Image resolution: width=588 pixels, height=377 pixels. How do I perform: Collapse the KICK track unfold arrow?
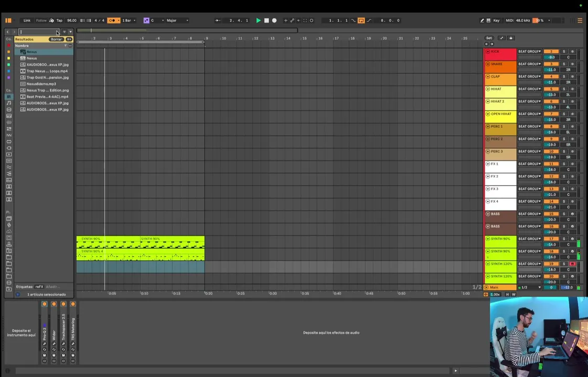click(488, 52)
